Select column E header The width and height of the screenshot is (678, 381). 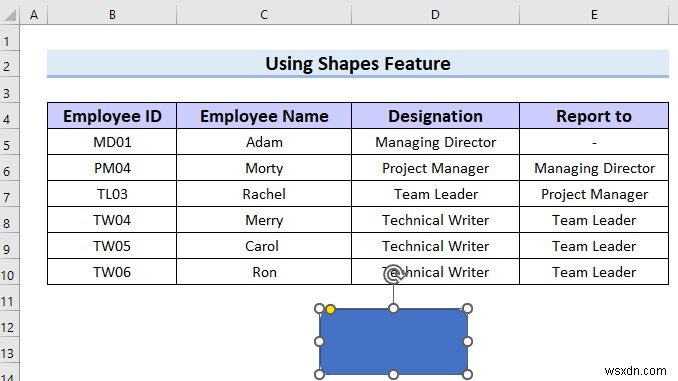pyautogui.click(x=594, y=15)
